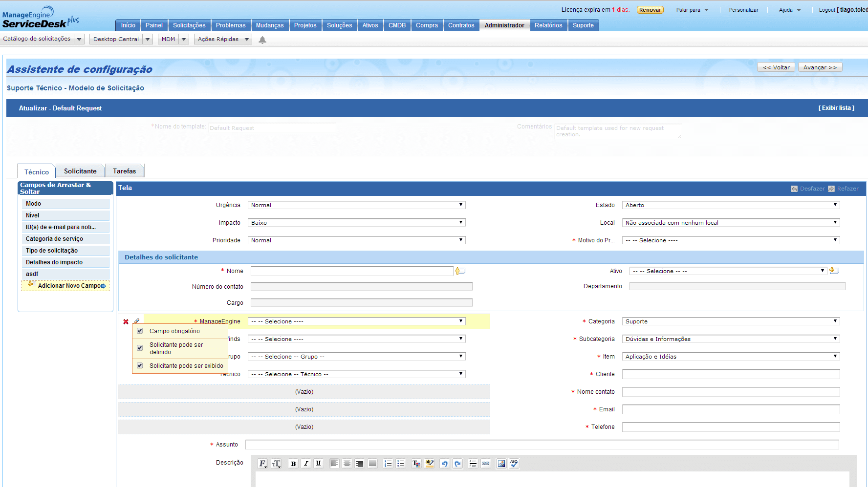Open the font family picker in editor

coord(262,464)
